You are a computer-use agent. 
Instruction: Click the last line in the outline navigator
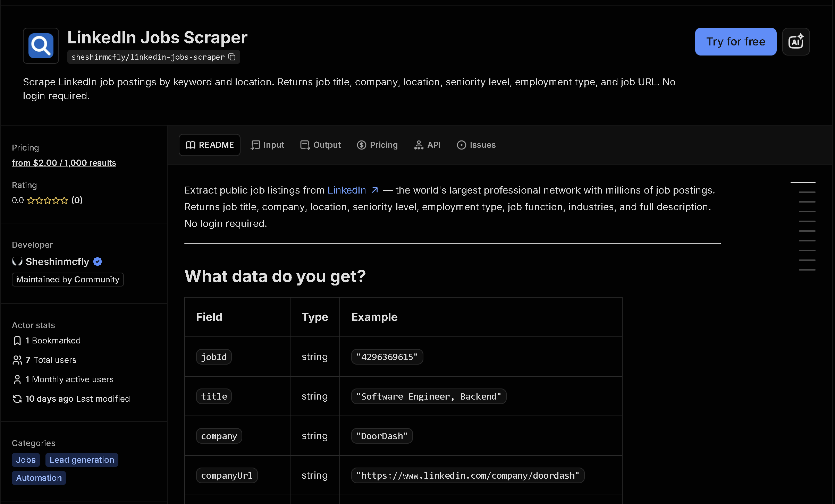807,270
